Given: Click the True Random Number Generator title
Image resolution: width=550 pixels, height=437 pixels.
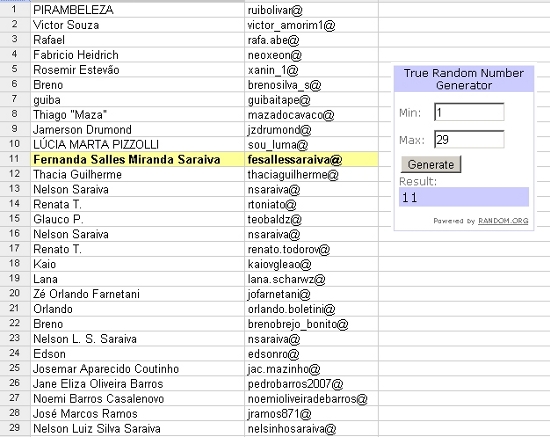Looking at the screenshot, I should coord(464,79).
